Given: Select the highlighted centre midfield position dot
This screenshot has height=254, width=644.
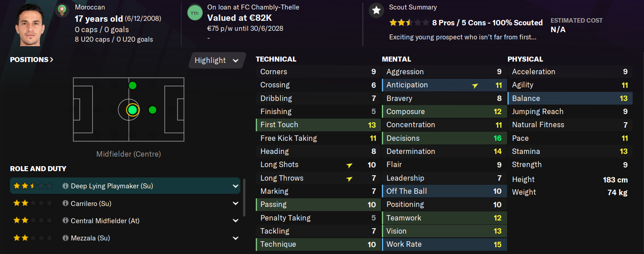Looking at the screenshot, I should [132, 110].
